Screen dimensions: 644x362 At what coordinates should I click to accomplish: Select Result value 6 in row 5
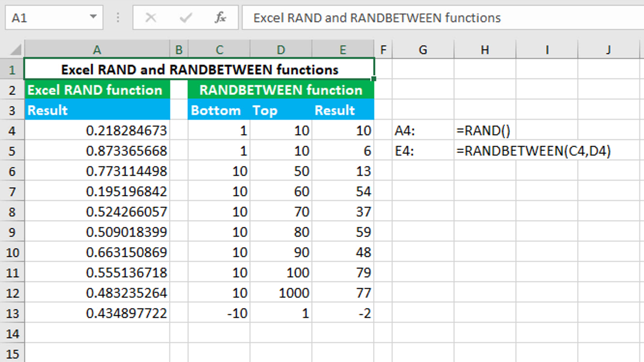pos(343,151)
